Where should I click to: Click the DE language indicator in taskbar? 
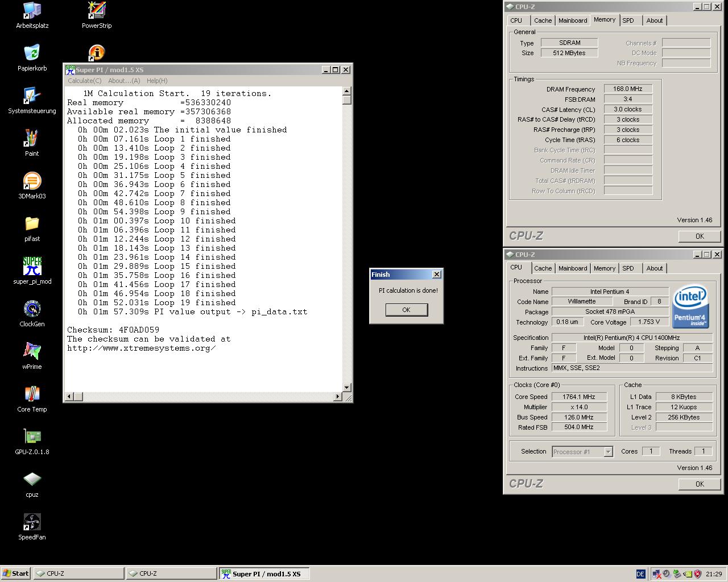click(x=640, y=574)
